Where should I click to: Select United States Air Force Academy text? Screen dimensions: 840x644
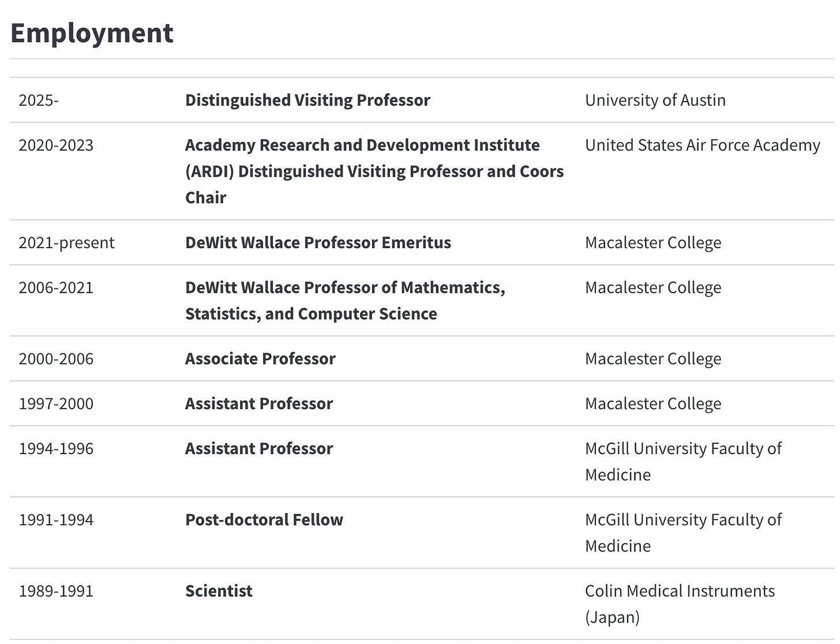click(x=702, y=145)
